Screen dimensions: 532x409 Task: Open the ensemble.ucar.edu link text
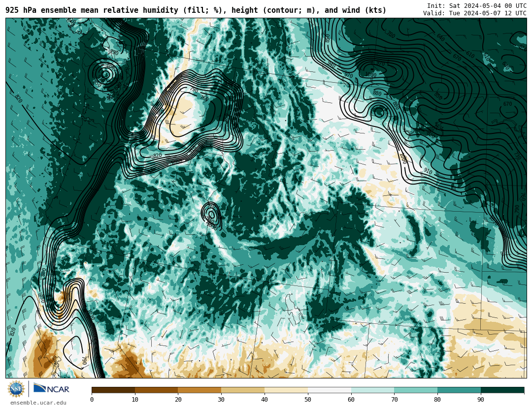pos(38,403)
